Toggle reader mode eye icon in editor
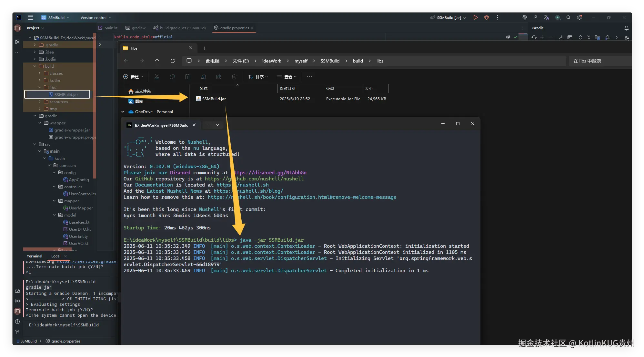This screenshot has width=644, height=357. pyautogui.click(x=508, y=37)
